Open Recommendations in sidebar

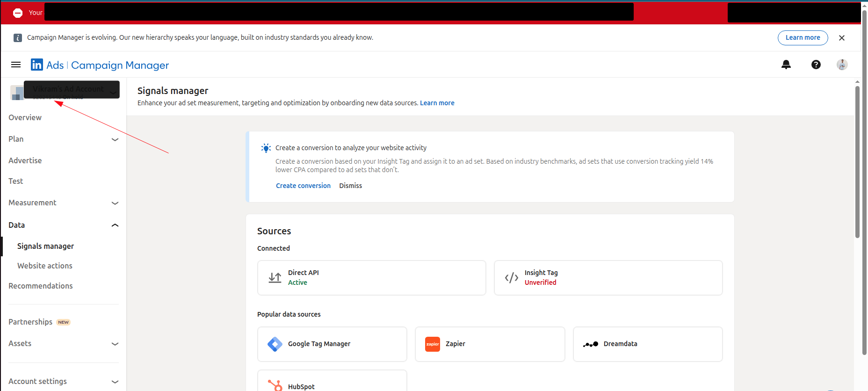coord(40,286)
